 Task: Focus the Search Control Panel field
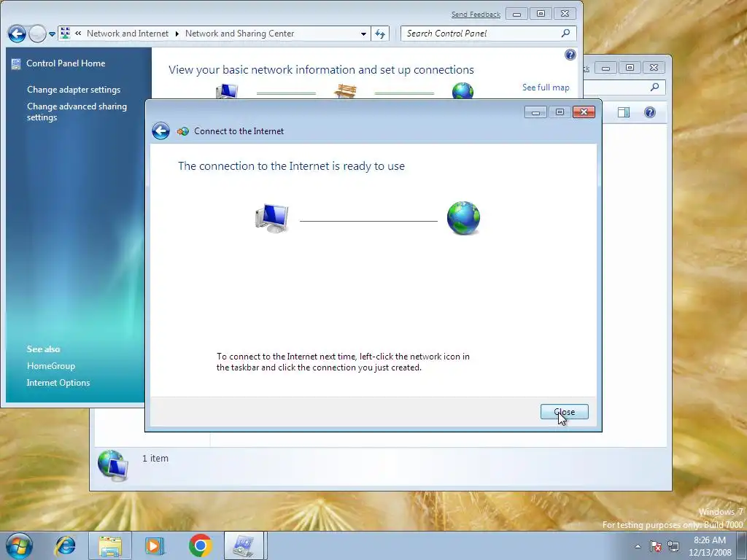[489, 34]
